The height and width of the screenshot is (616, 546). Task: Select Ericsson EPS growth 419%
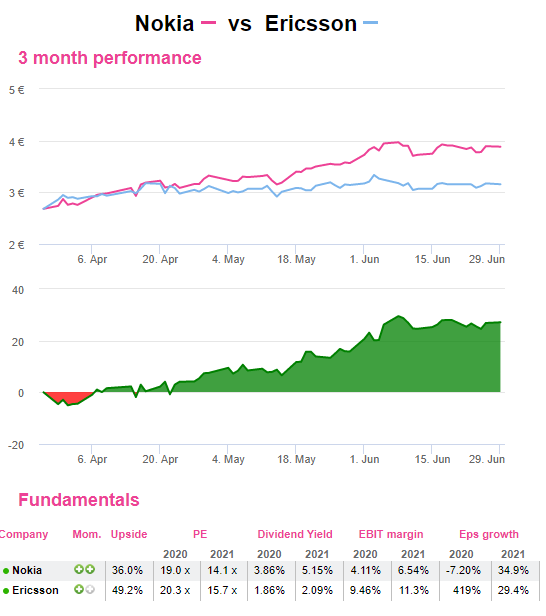tap(467, 590)
